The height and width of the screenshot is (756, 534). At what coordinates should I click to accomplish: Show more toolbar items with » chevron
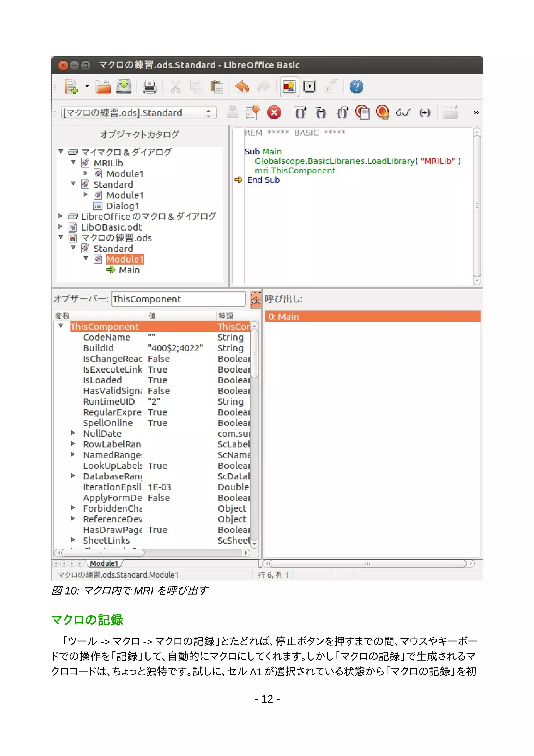click(x=476, y=113)
